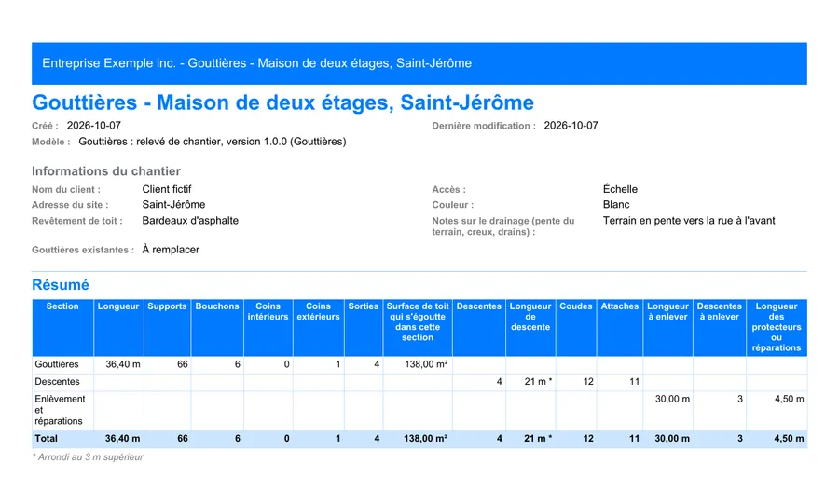The height and width of the screenshot is (504, 839).
Task: Click the roof covering value 'Bardeaux d'asphalte'
Action: click(x=190, y=220)
